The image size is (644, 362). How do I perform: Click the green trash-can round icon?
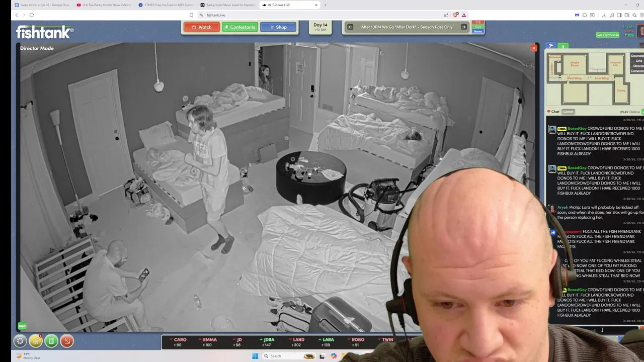pyautogui.click(x=51, y=341)
